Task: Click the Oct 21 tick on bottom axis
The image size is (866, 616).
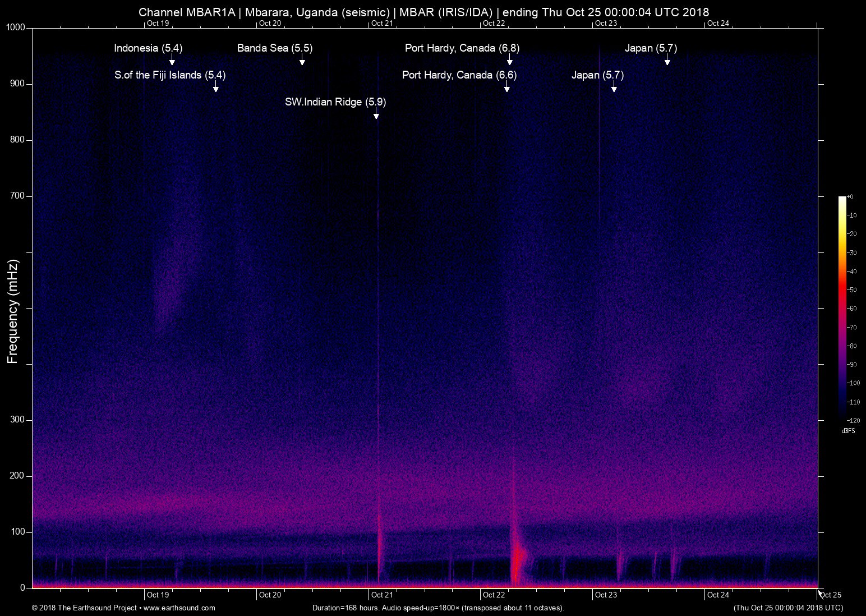Action: pos(382,595)
